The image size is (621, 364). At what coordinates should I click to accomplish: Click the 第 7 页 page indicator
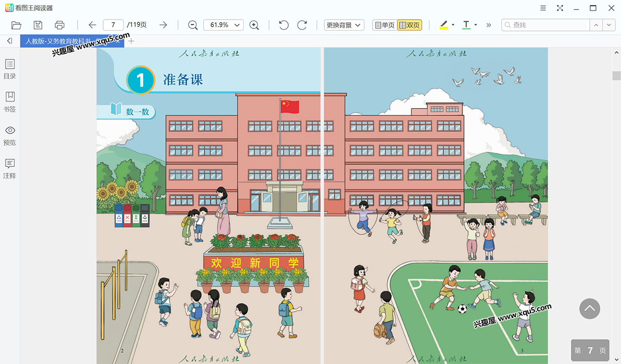(590, 350)
